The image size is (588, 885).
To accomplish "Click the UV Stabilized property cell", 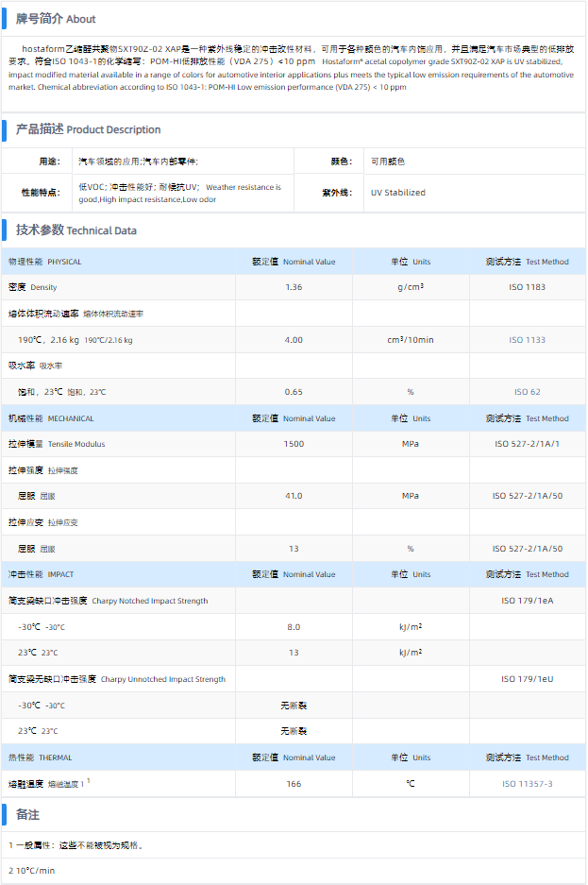I will [x=398, y=193].
